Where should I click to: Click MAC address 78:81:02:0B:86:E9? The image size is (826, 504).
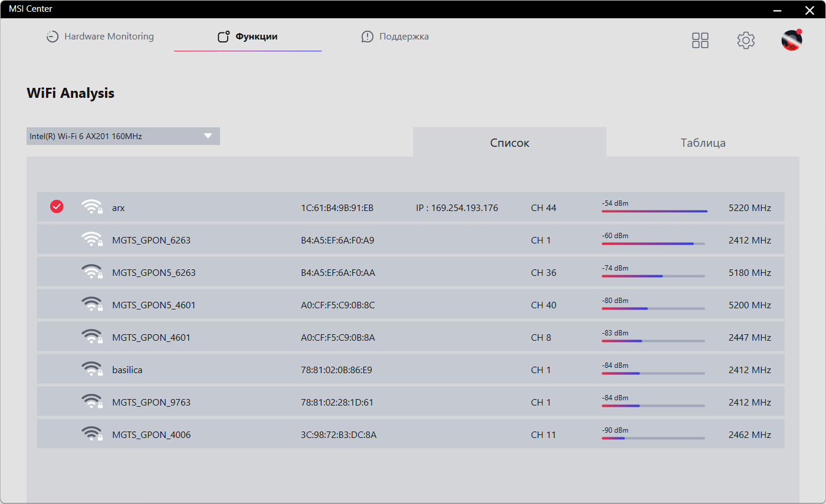click(x=336, y=370)
